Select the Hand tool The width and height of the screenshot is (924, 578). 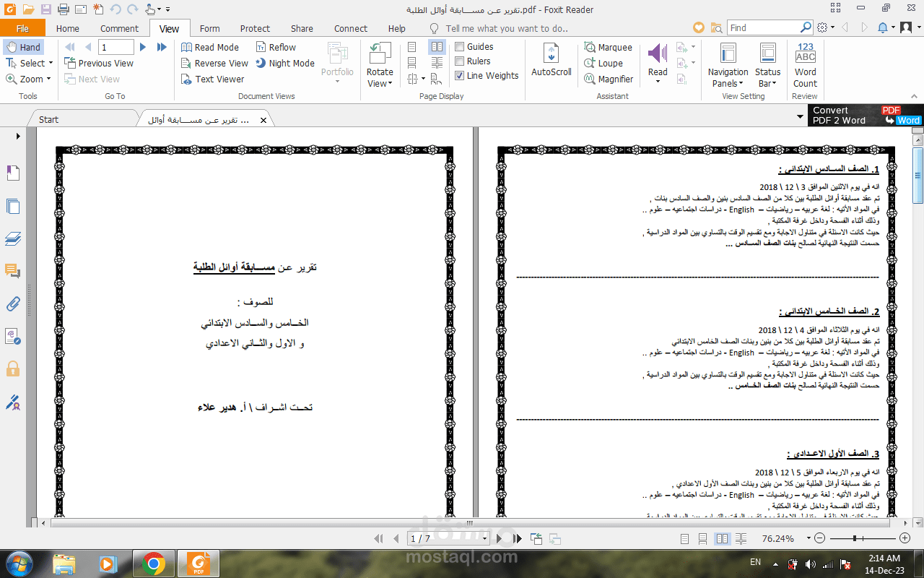coord(23,47)
